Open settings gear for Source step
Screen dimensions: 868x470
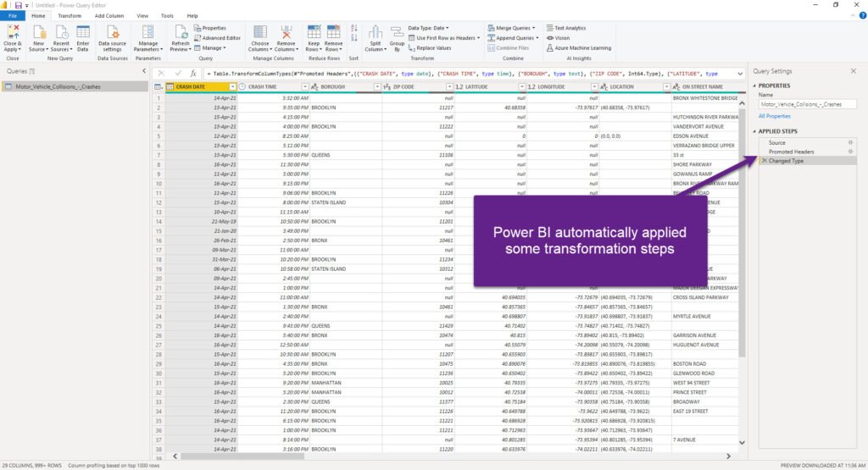(850, 142)
